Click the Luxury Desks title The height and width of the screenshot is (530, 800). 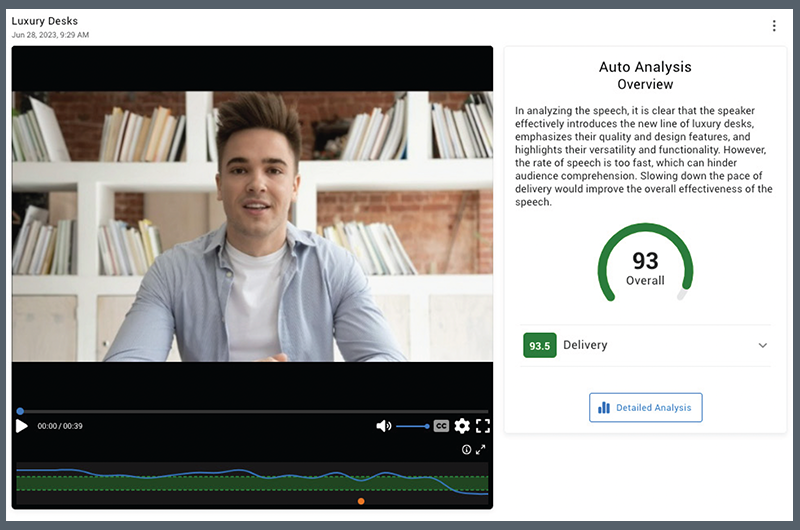pyautogui.click(x=45, y=21)
